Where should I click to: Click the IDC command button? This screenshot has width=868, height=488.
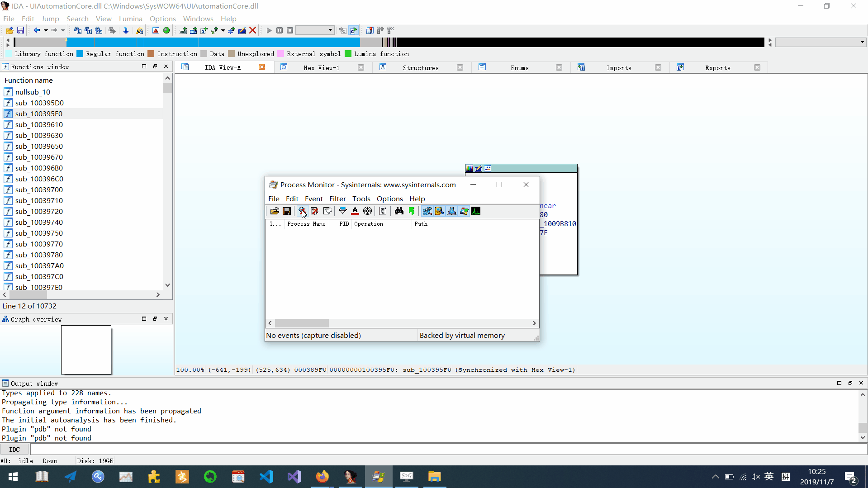pyautogui.click(x=14, y=449)
